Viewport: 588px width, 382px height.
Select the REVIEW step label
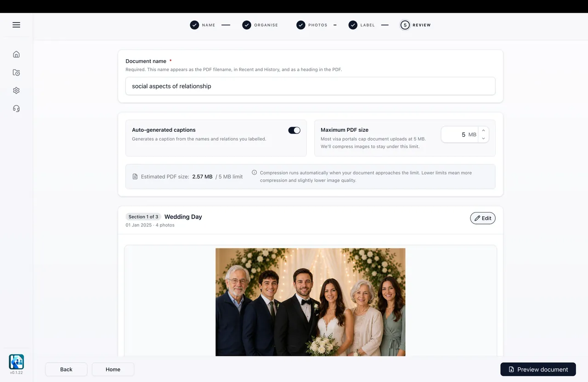pyautogui.click(x=422, y=25)
